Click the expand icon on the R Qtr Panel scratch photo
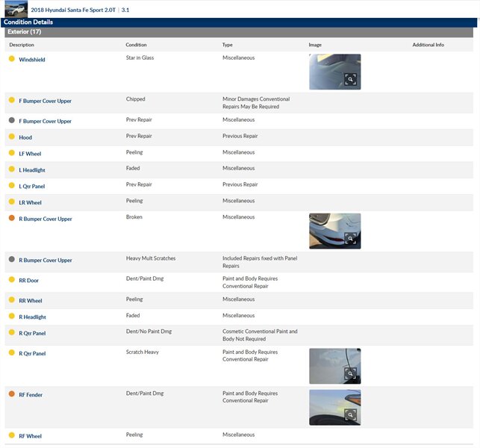 pos(350,374)
